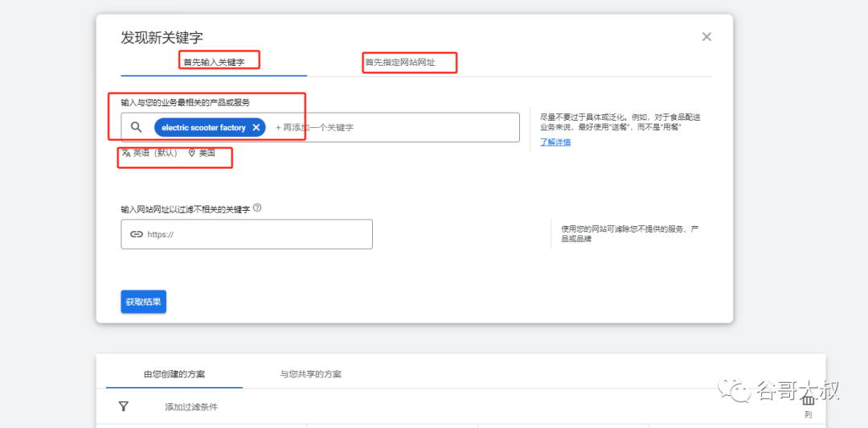Open the 由您创建的方案 tab

pos(174,374)
